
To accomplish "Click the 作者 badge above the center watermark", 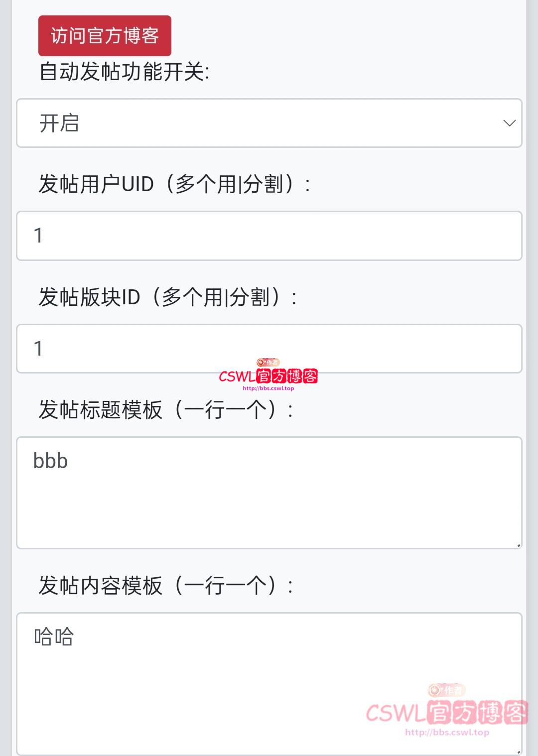I will 268,363.
